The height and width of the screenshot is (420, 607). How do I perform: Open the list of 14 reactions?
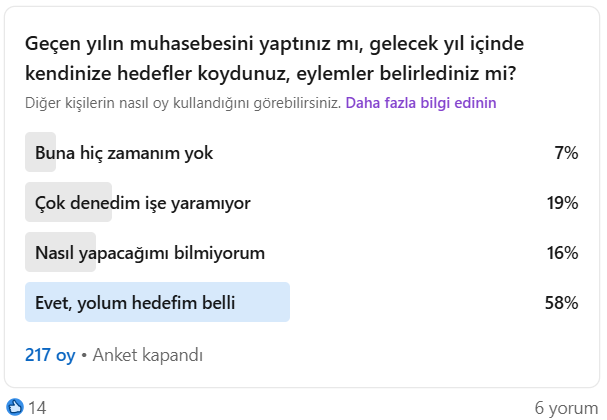point(37,408)
